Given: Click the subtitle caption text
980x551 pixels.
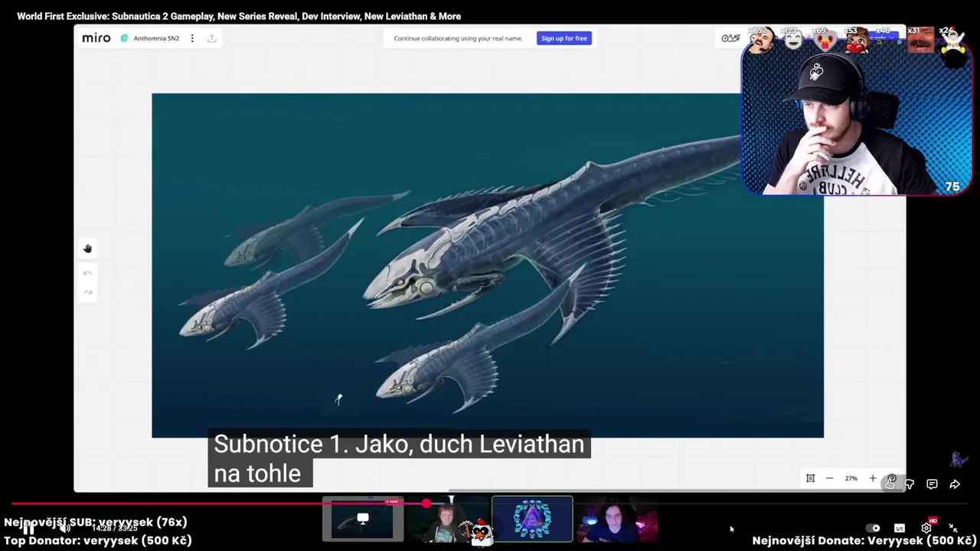Looking at the screenshot, I should pyautogui.click(x=399, y=458).
